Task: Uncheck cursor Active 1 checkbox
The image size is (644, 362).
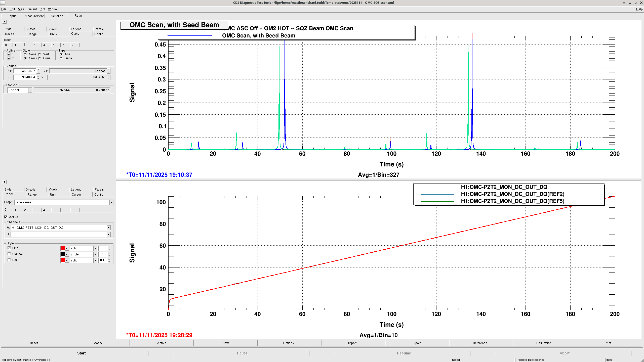Action: [x=9, y=54]
